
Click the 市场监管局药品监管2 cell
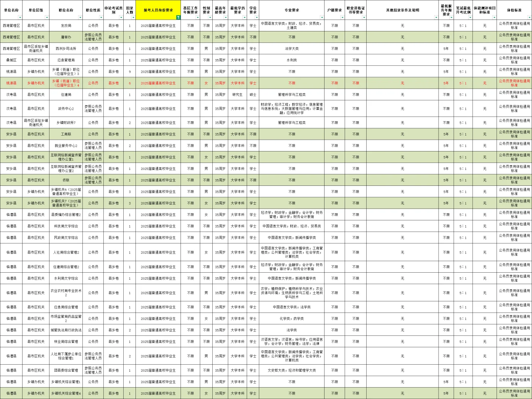click(66, 318)
